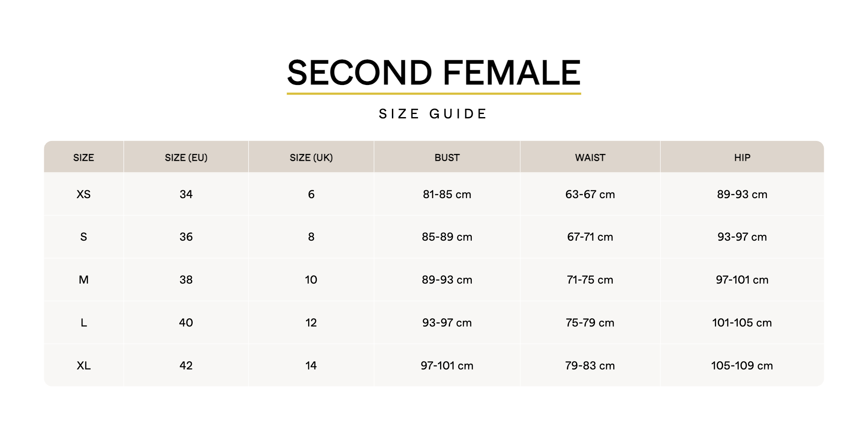Select the M size row label
868x444 pixels.
pos(84,280)
